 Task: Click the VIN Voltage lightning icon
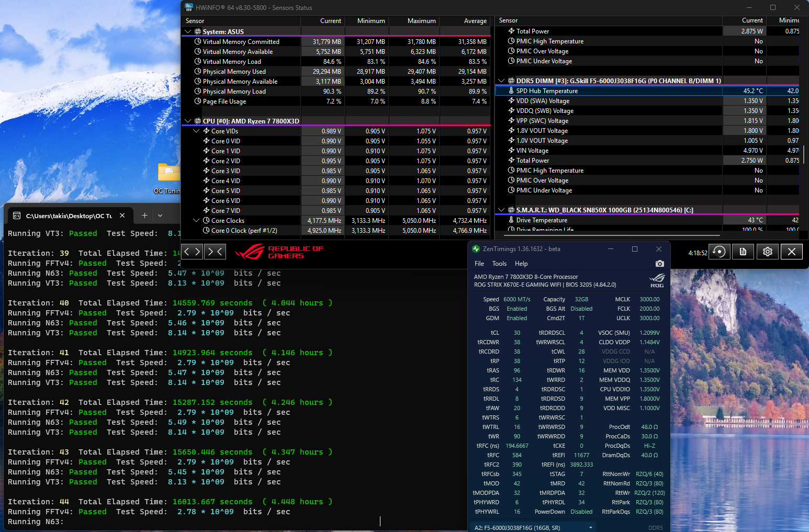tap(511, 150)
